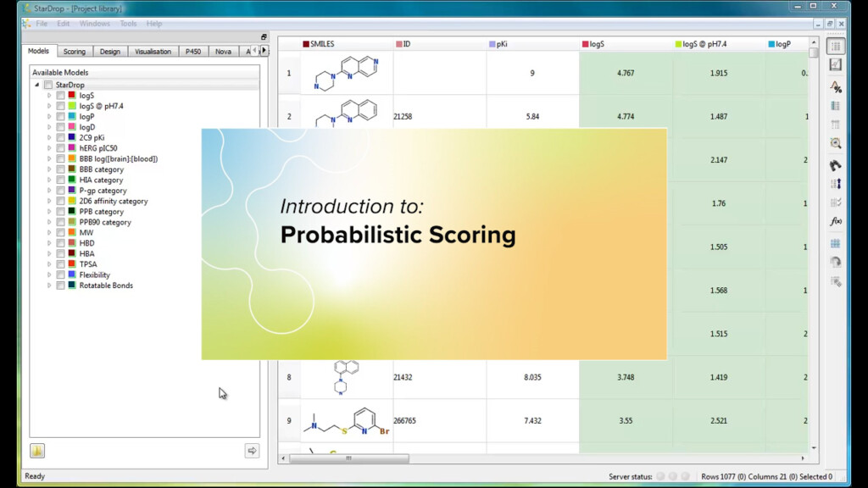868x488 pixels.
Task: Click the green swatch beside logS @ pH7.4 header
Action: click(x=677, y=42)
